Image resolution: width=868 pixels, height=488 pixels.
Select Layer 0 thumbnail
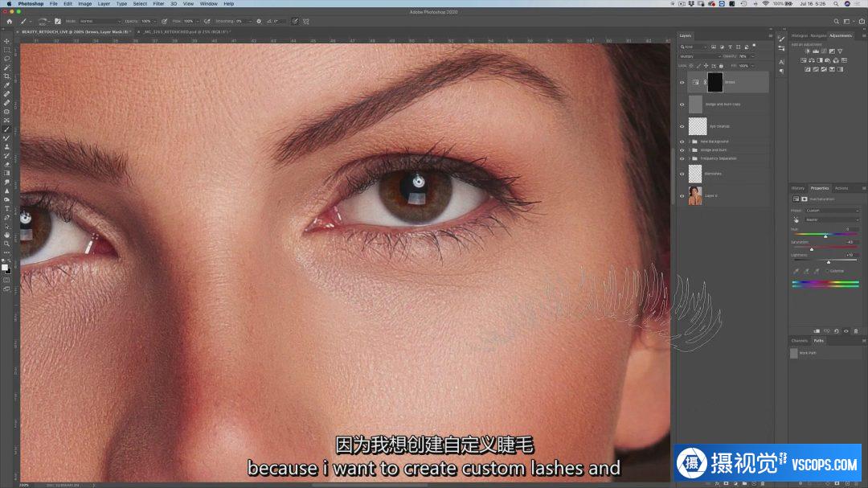click(x=695, y=195)
